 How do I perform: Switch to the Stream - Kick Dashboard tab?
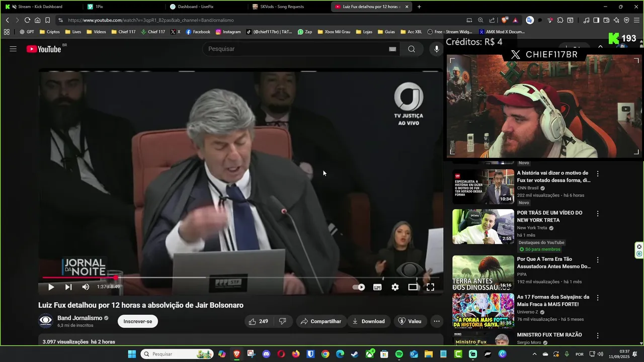pyautogui.click(x=40, y=7)
